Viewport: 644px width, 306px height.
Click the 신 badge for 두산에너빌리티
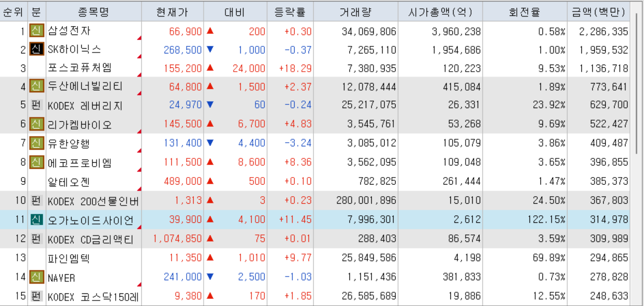[37, 86]
